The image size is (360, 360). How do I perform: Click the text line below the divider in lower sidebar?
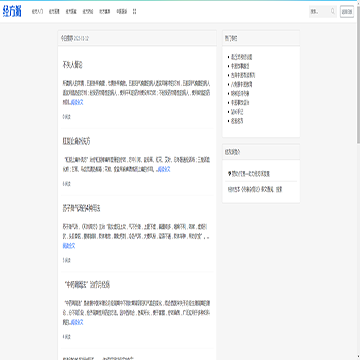click(255, 189)
